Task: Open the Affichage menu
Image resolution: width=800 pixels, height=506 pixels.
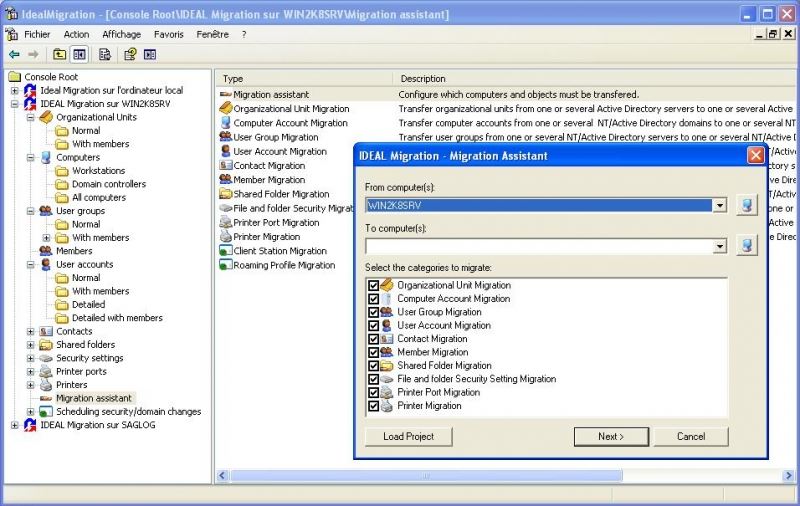Action: (x=121, y=34)
